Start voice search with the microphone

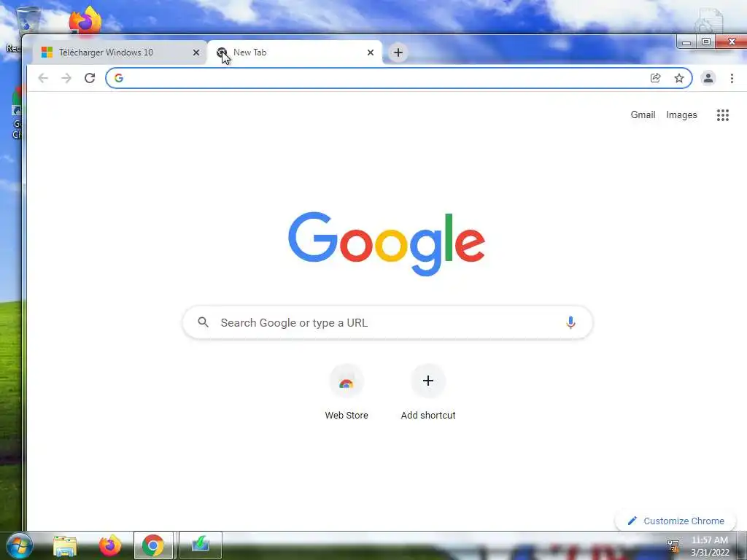[570, 322]
